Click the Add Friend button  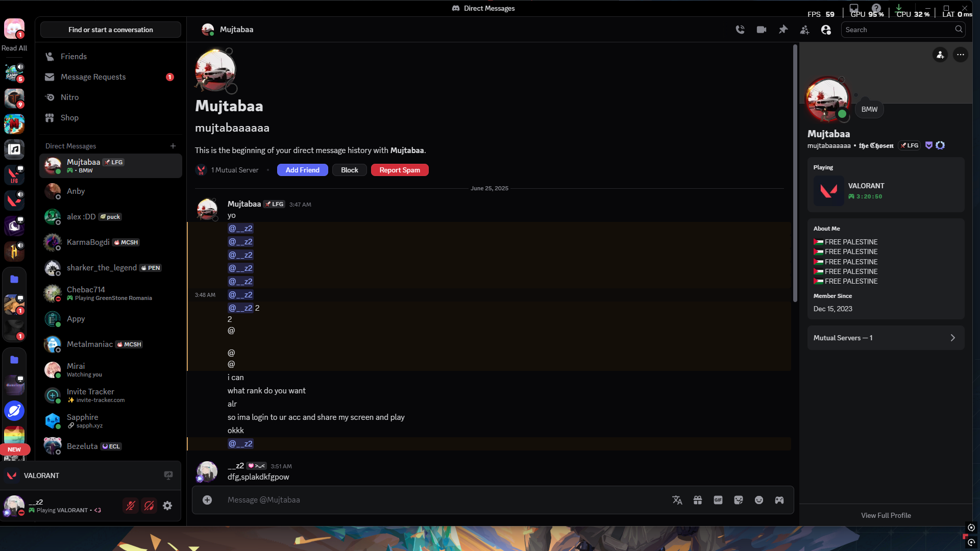point(302,170)
